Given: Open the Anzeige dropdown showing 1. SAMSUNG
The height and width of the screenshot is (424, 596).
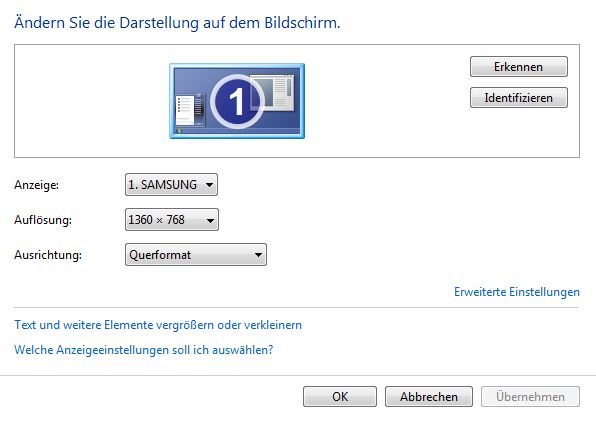Looking at the screenshot, I should coord(171,185).
